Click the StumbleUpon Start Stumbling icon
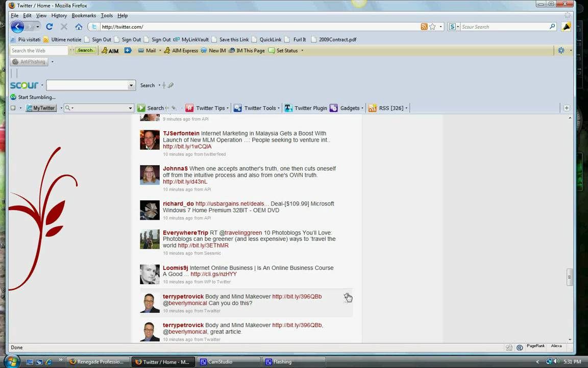 (x=13, y=97)
